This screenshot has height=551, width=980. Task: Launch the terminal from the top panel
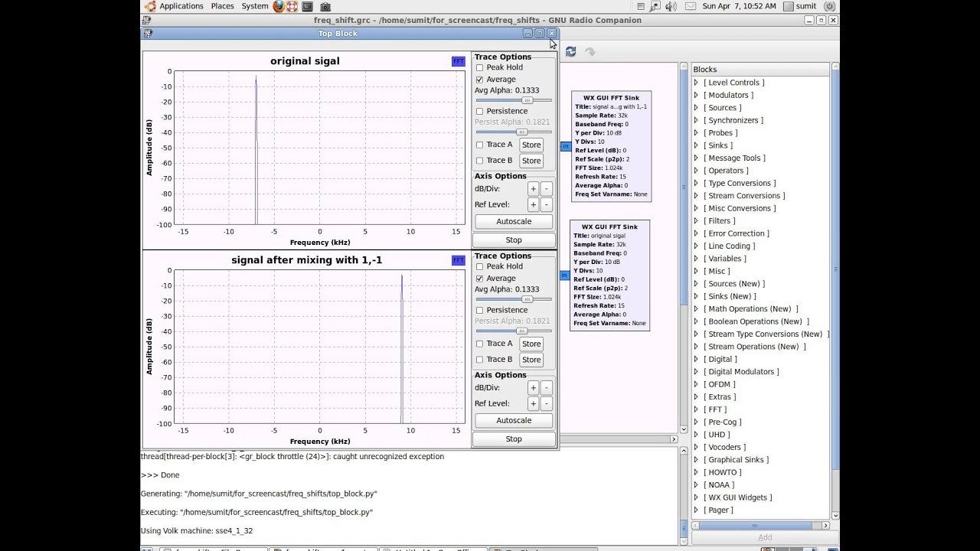(308, 6)
